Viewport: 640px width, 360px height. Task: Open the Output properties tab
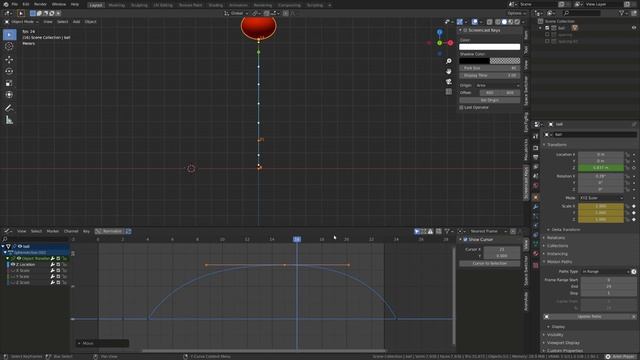pos(536,157)
